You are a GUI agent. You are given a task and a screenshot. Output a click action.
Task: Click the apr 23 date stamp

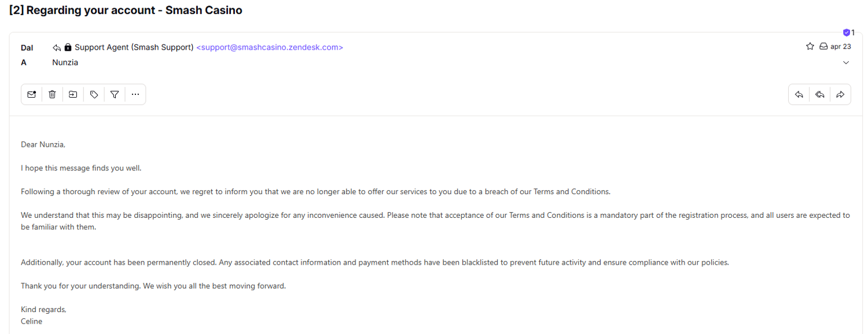(x=840, y=47)
